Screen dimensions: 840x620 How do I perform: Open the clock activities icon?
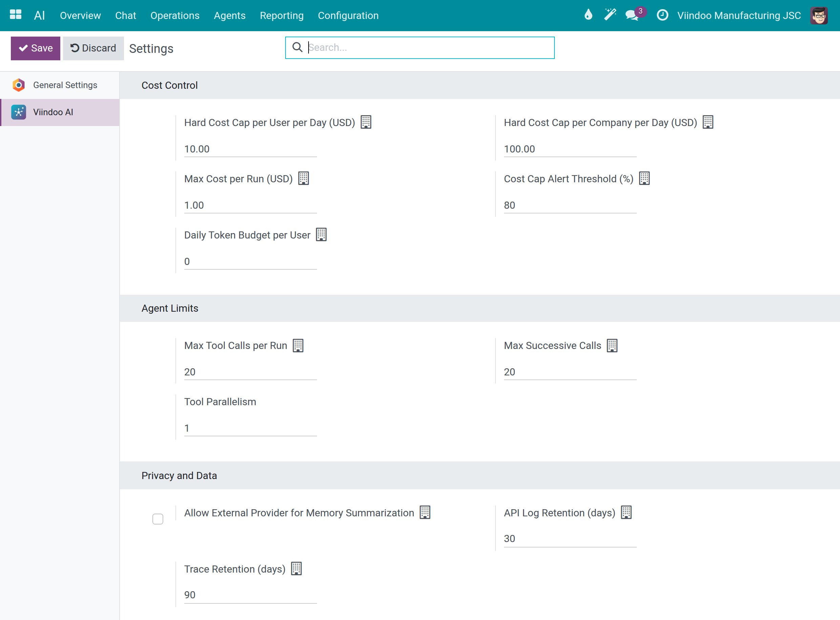coord(662,15)
